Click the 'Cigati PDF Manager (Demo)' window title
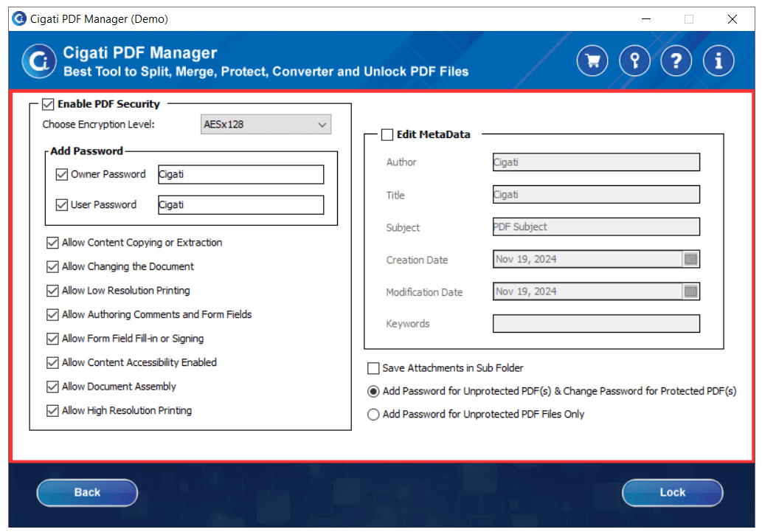762x532 pixels. pos(99,19)
